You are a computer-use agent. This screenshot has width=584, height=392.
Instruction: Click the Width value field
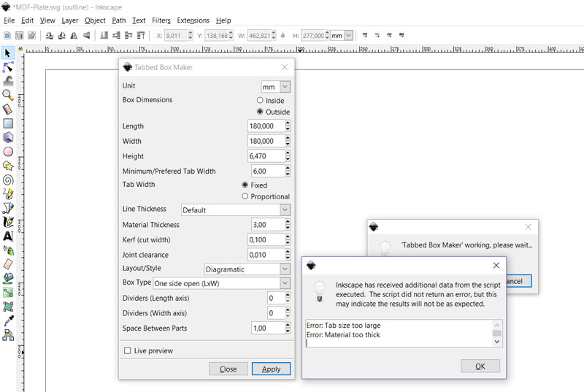point(266,141)
